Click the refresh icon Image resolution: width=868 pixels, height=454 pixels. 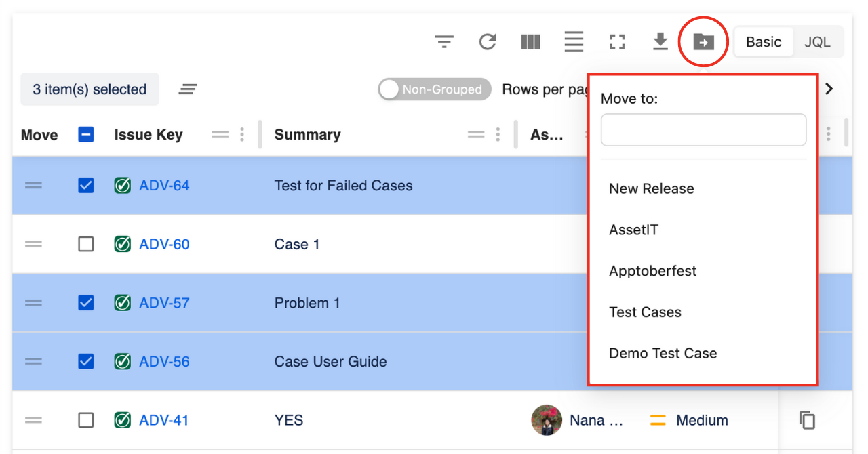(x=487, y=42)
